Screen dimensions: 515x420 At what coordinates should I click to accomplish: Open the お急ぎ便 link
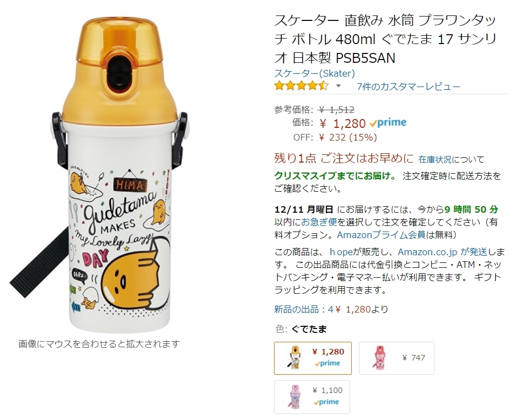click(x=319, y=222)
